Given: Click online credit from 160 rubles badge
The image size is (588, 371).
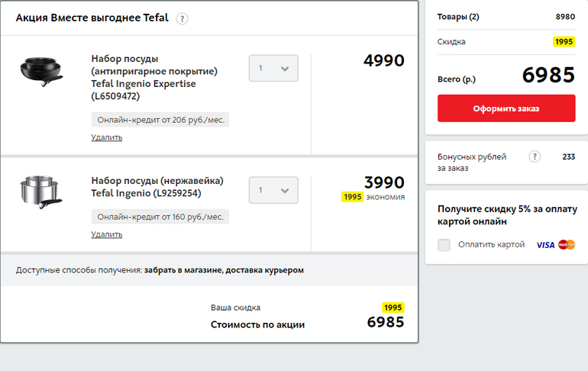Looking at the screenshot, I should coord(160,217).
